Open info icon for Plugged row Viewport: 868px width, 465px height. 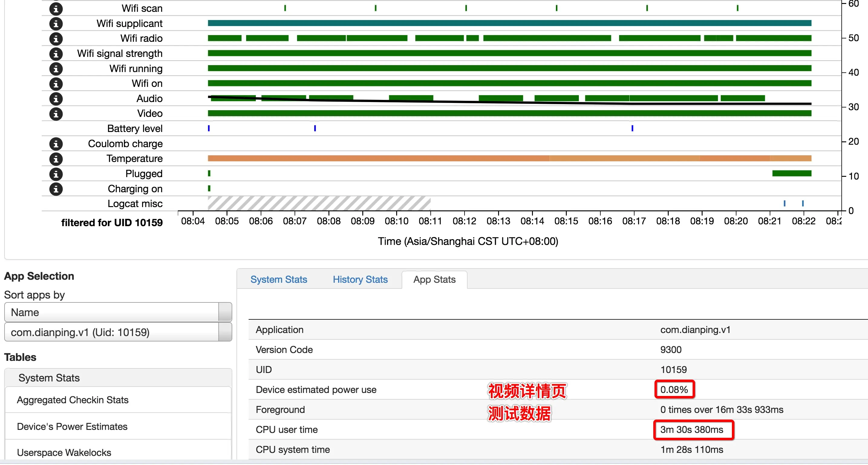tap(56, 174)
